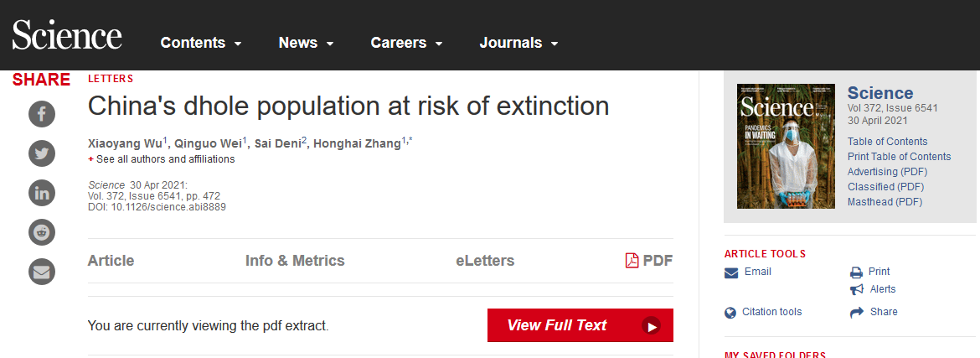Open the PDF icon link
This screenshot has height=358, width=980.
632,261
